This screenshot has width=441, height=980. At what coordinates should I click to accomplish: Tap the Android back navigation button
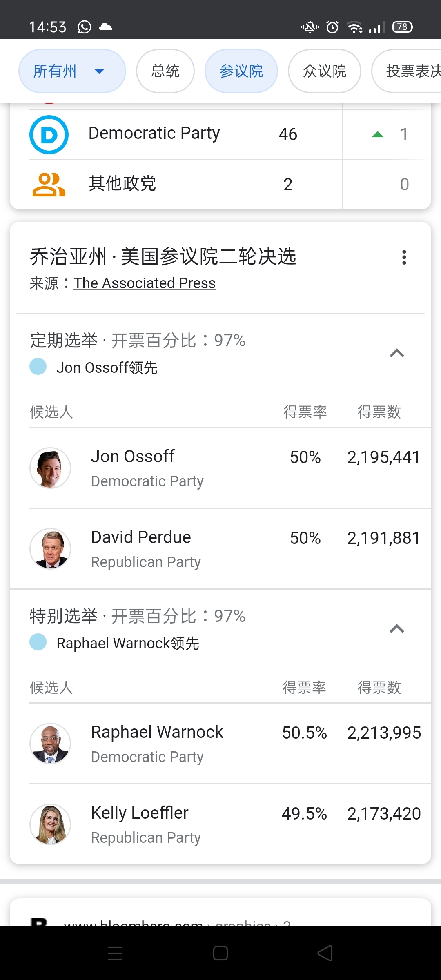[325, 953]
